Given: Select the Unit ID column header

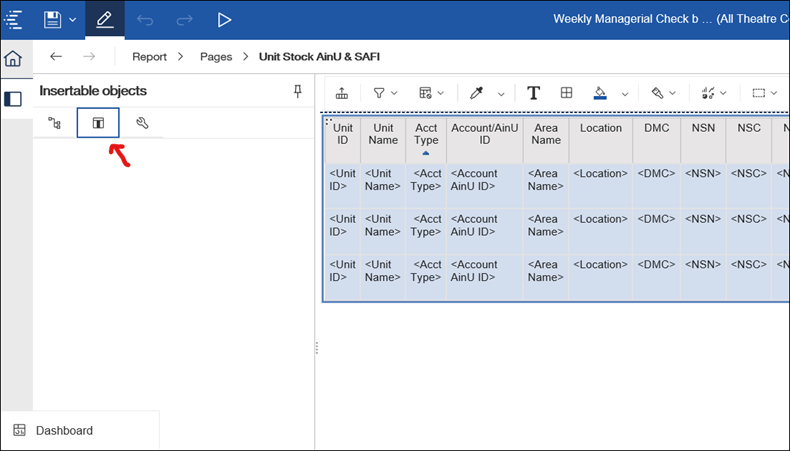Looking at the screenshot, I should tap(343, 140).
